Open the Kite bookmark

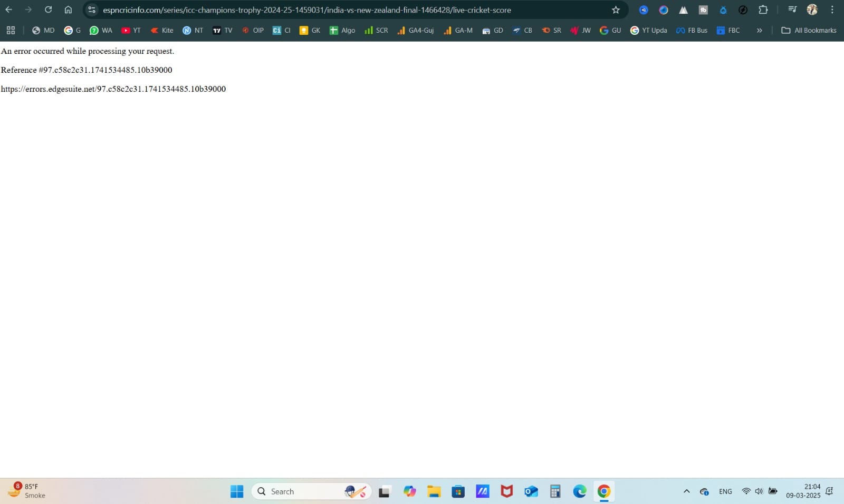(x=162, y=30)
